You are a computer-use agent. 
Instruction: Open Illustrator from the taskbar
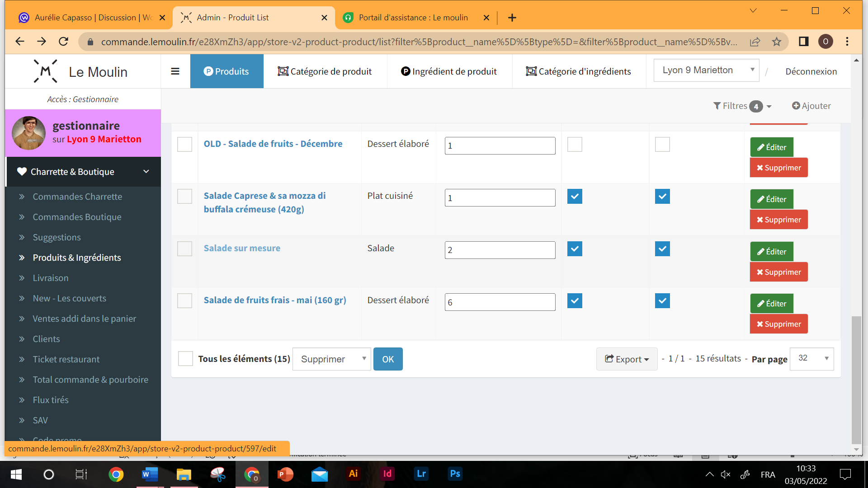[x=353, y=474]
